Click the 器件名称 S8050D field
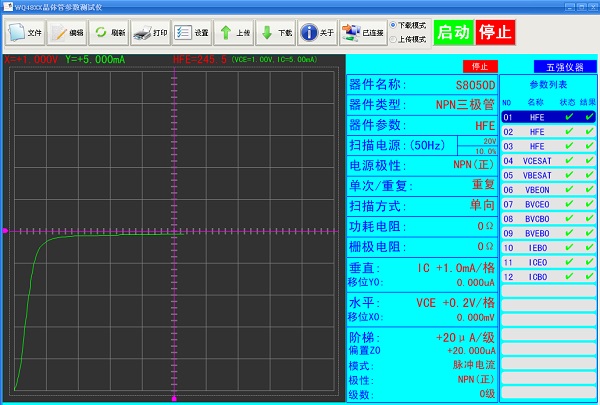Image resolution: width=600 pixels, height=405 pixels. [422, 84]
